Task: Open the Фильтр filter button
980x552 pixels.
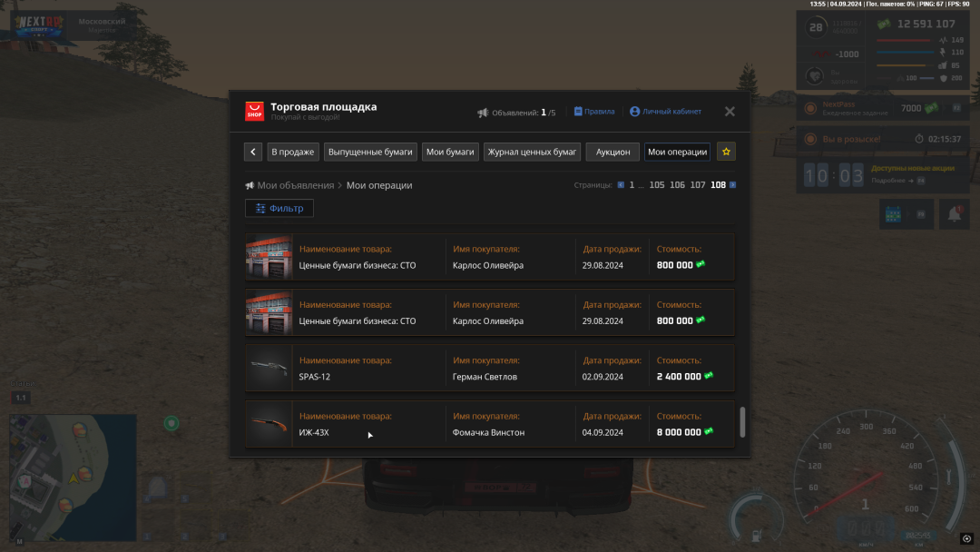Action: [x=279, y=208]
